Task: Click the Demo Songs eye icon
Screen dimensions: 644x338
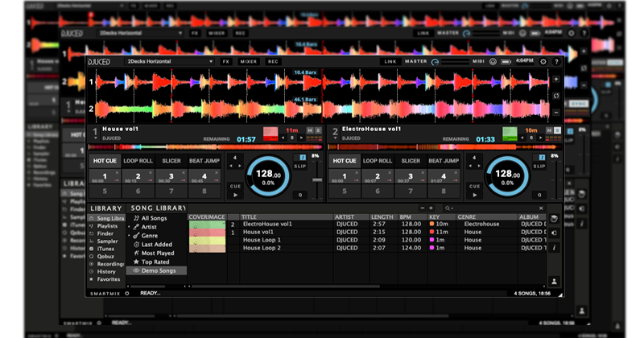Action: (x=136, y=270)
